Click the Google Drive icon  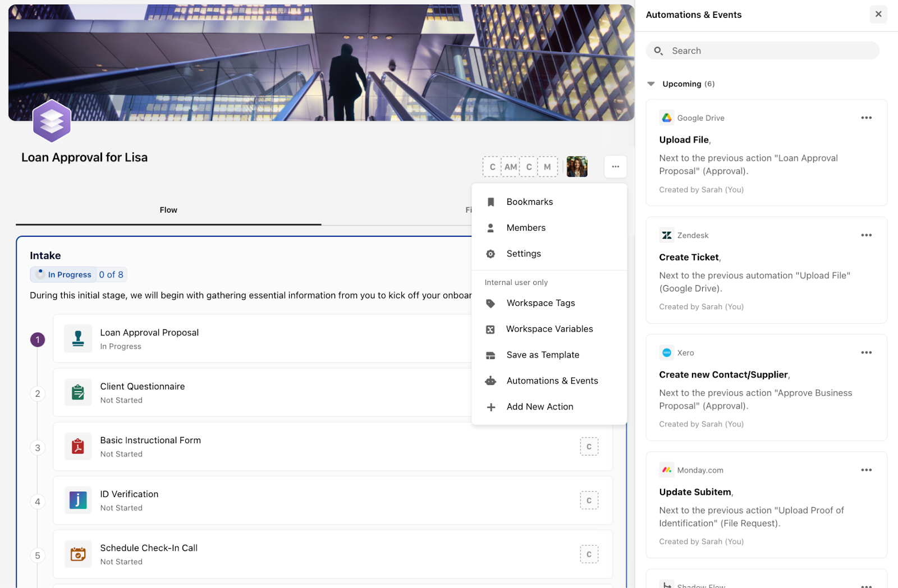point(667,118)
